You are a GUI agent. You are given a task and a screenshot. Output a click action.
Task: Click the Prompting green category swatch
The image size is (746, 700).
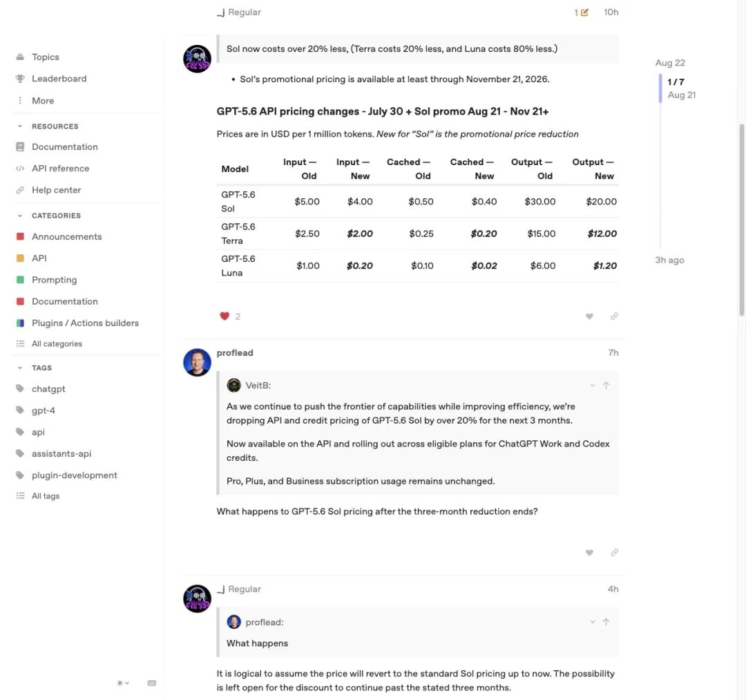click(x=20, y=280)
